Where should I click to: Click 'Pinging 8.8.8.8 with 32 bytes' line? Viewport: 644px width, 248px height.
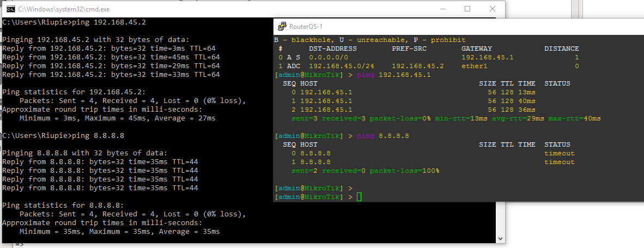point(84,153)
